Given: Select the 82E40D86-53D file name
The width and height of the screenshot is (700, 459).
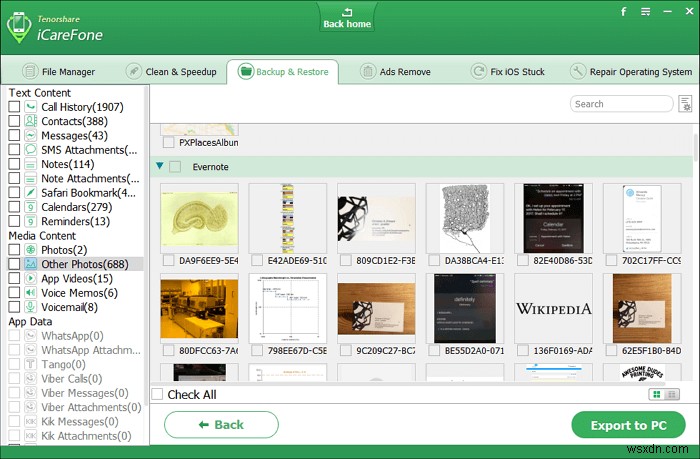Looking at the screenshot, I should (x=563, y=260).
